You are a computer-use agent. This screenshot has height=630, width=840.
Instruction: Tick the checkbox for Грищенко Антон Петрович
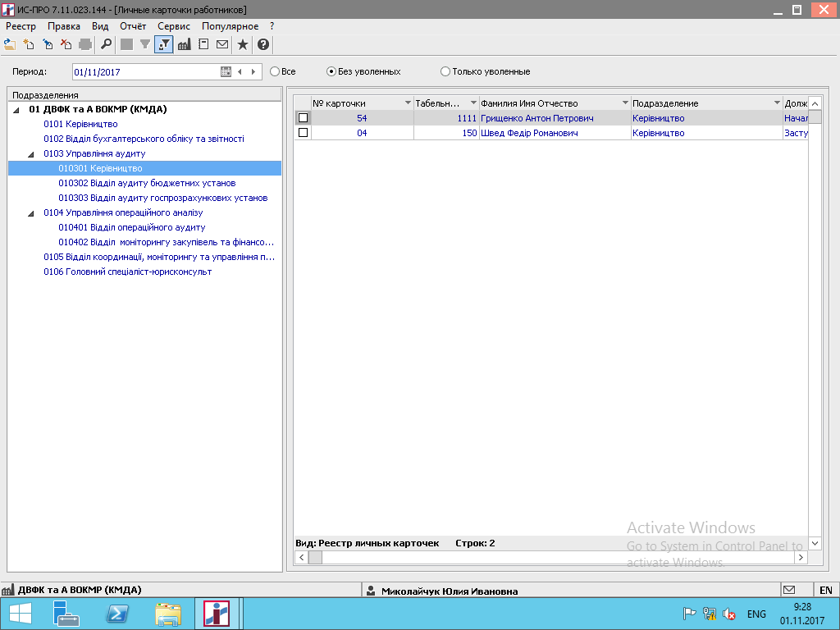(x=303, y=118)
